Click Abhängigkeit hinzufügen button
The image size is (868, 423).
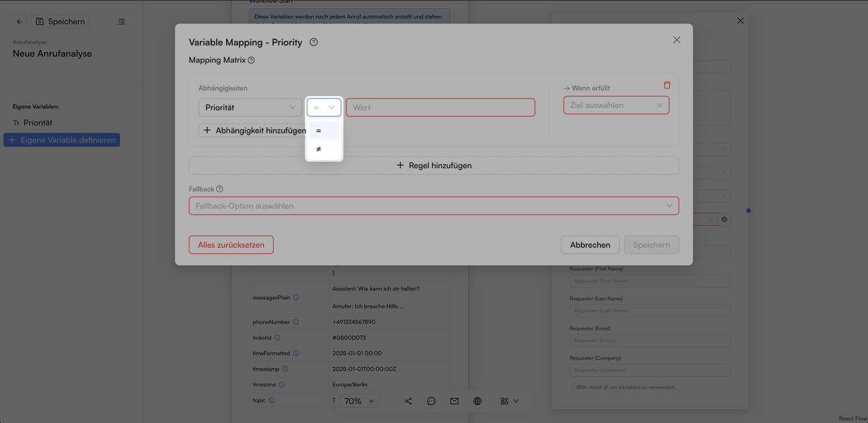[x=253, y=131]
